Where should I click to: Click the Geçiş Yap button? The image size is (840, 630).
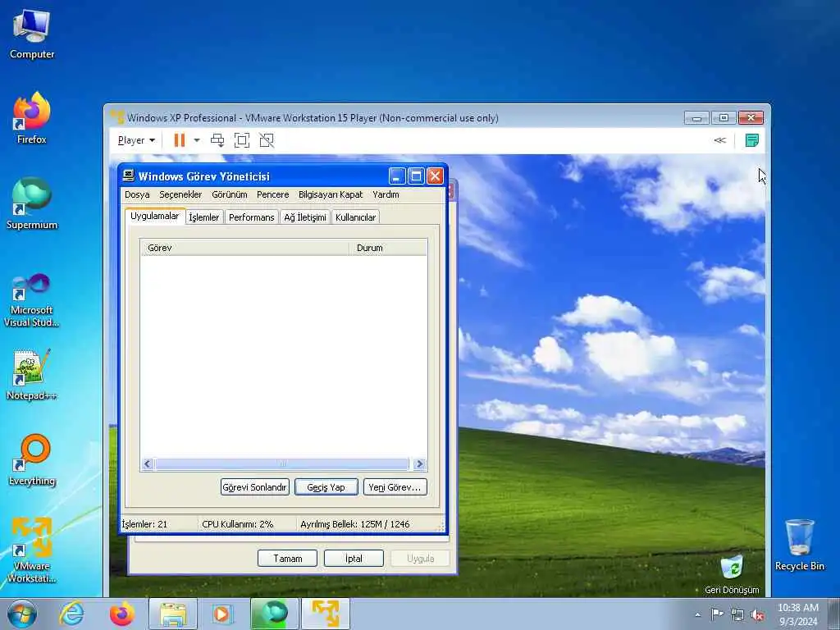(x=326, y=487)
